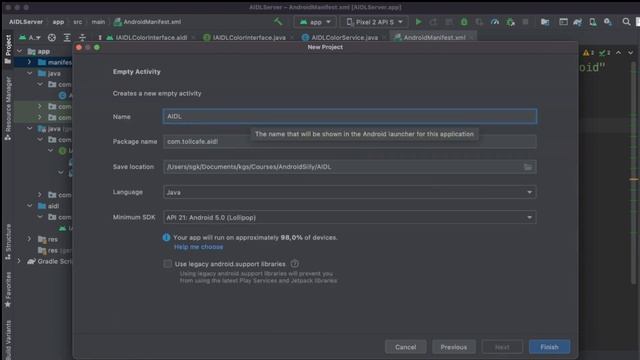Click info icon next to device percentage
The height and width of the screenshot is (360, 640).
click(166, 238)
